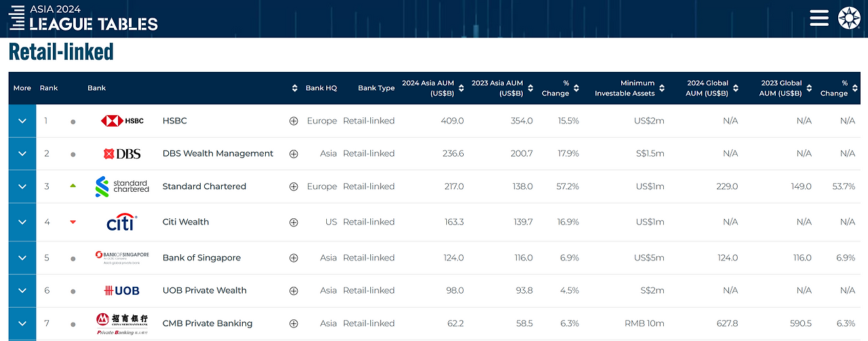The image size is (868, 341).
Task: Click the plus icon beside UOB Private Wealth
Action: point(294,291)
